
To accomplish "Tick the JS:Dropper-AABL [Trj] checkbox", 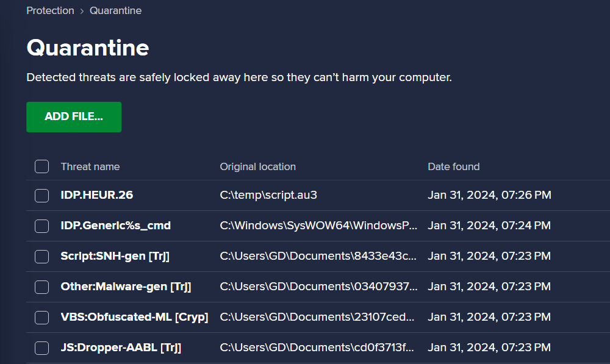I will [x=41, y=348].
